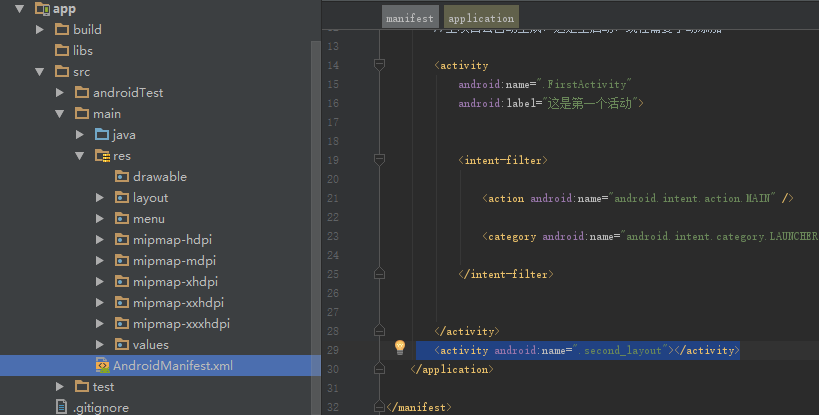
Task: Toggle fold marker at closing manifest tag
Action: click(x=379, y=406)
